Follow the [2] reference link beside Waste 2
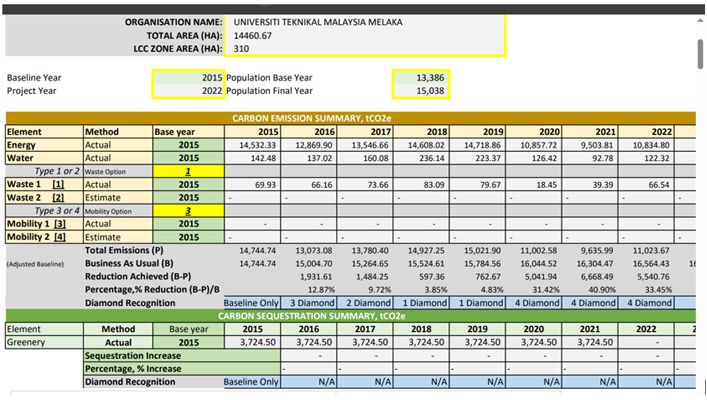The width and height of the screenshot is (707, 400). tap(59, 197)
